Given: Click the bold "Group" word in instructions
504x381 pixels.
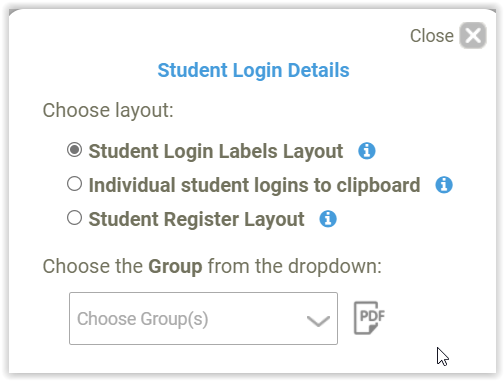Looking at the screenshot, I should point(175,266).
